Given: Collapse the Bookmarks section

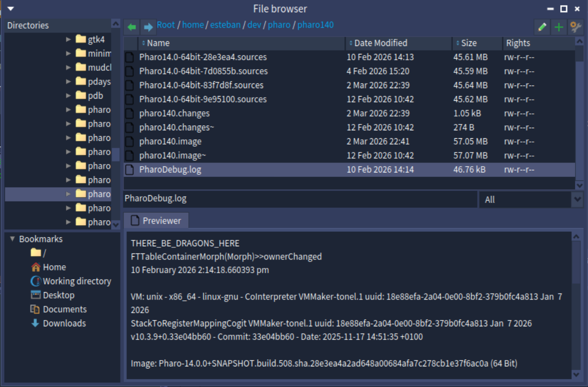Looking at the screenshot, I should point(12,239).
